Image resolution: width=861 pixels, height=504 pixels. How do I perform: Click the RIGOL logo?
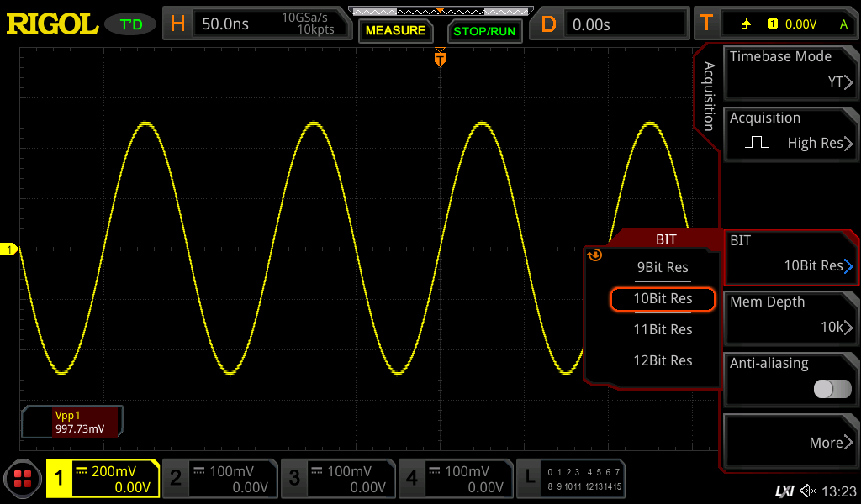tap(52, 24)
